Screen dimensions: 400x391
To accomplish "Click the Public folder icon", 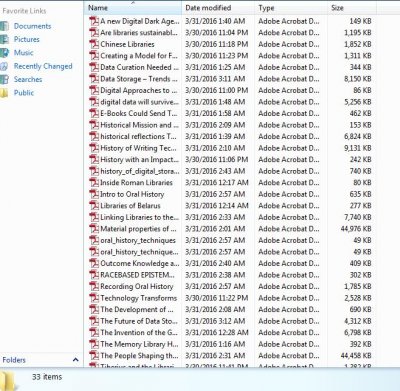I will point(4,93).
